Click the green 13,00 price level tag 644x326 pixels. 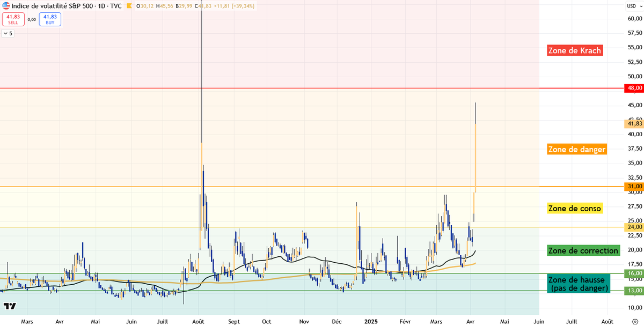(x=635, y=291)
